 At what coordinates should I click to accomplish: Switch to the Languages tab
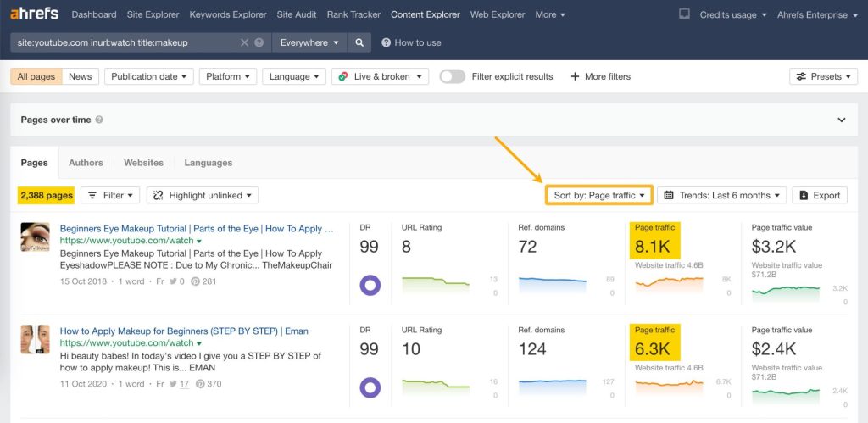coord(209,163)
